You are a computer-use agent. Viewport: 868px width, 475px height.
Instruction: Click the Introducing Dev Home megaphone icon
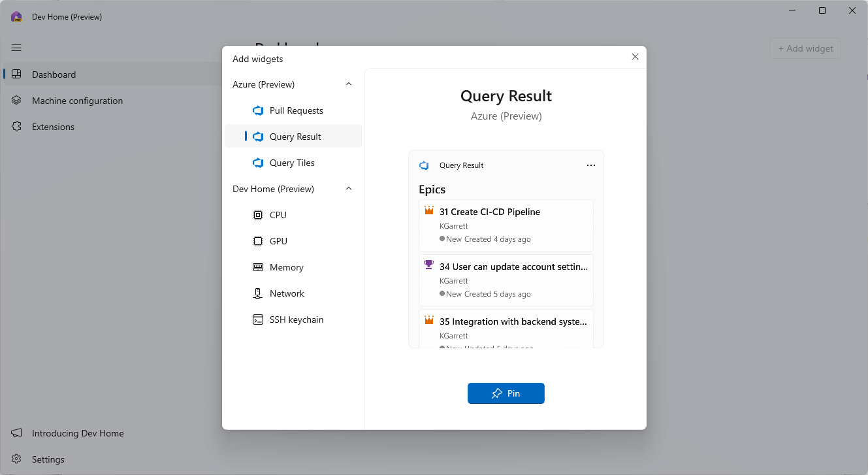(17, 433)
